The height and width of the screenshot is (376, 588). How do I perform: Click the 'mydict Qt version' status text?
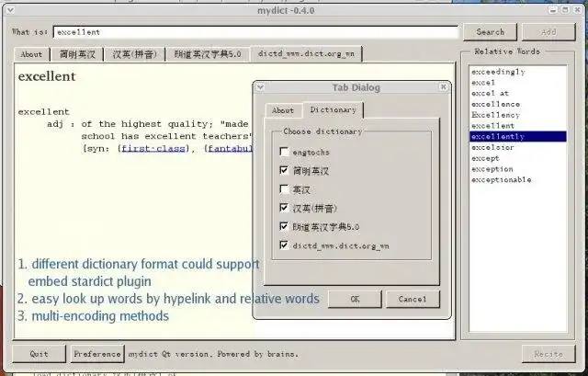point(213,354)
